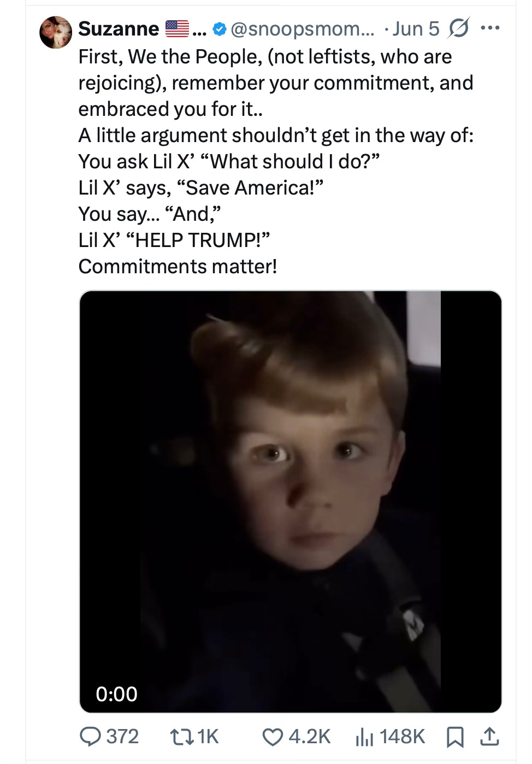Open the tweet text starting 'First, We the People'
Screen dimensions: 532x764
(x=276, y=161)
